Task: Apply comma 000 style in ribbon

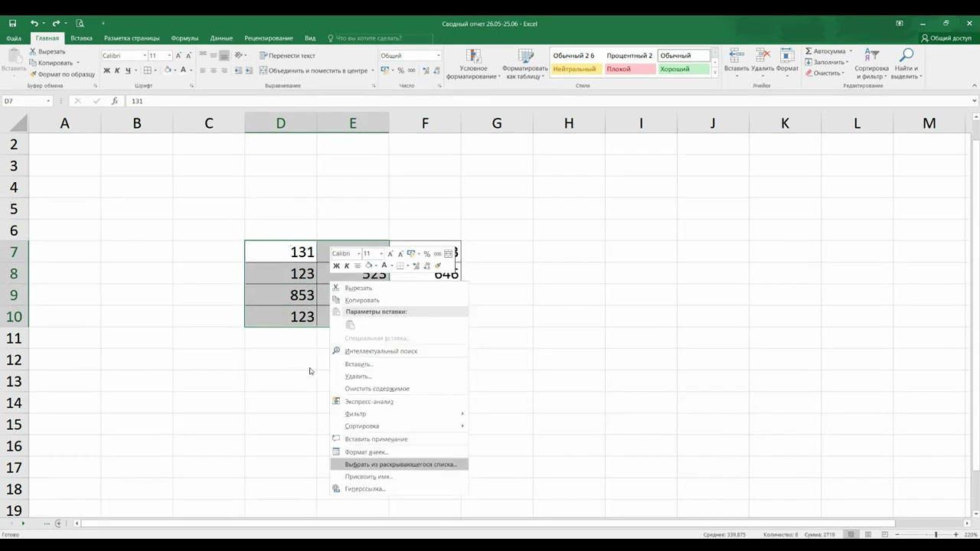Action: tap(411, 70)
